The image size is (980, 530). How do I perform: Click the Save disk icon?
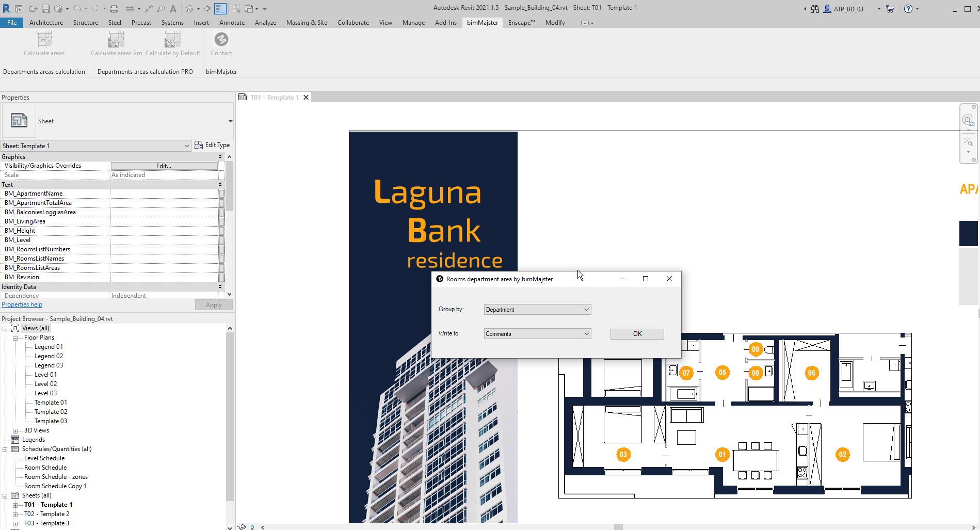(x=45, y=9)
